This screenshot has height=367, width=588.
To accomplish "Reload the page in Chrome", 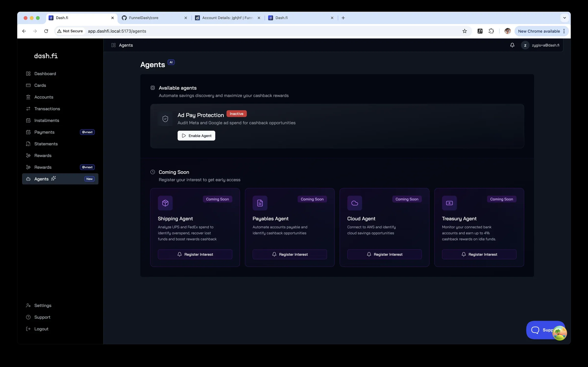I will pyautogui.click(x=46, y=31).
